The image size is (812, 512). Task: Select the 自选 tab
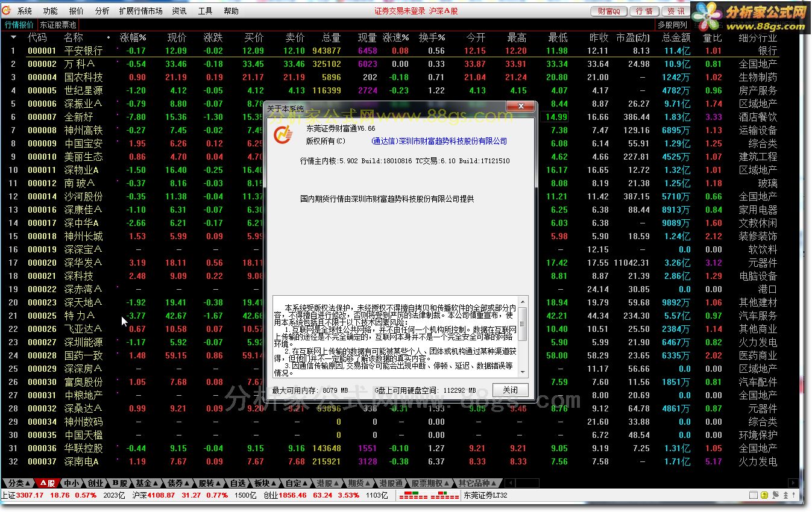click(x=238, y=483)
